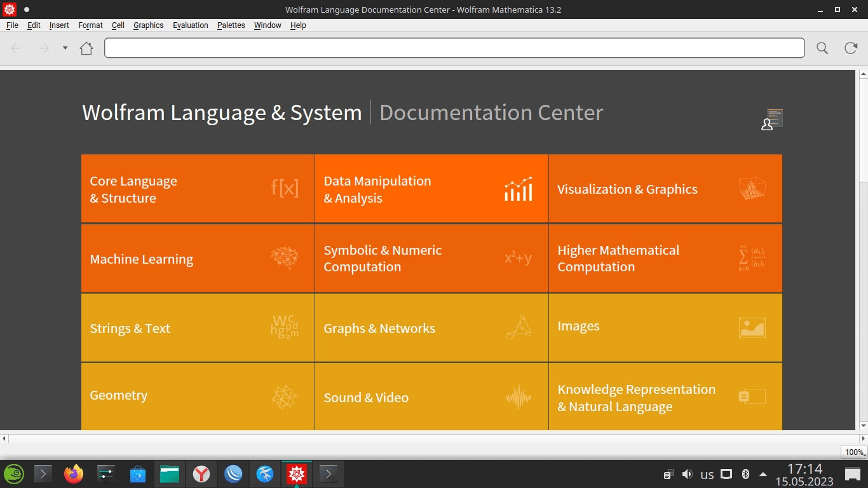Open the Images section
Image resolution: width=868 pixels, height=488 pixels.
[665, 328]
